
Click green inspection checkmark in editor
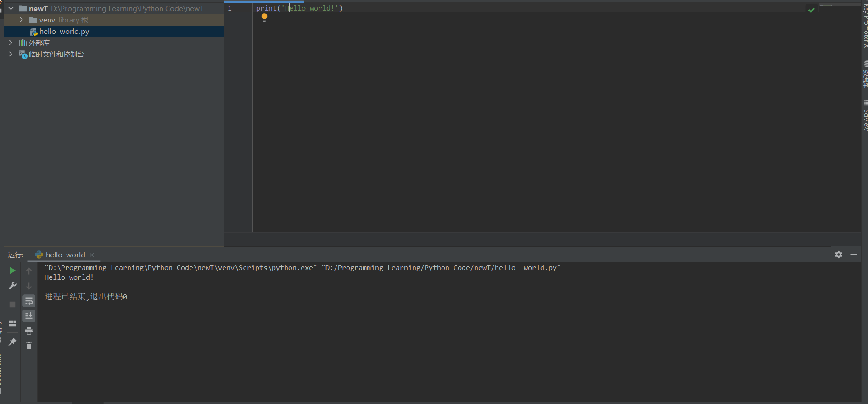tap(811, 10)
